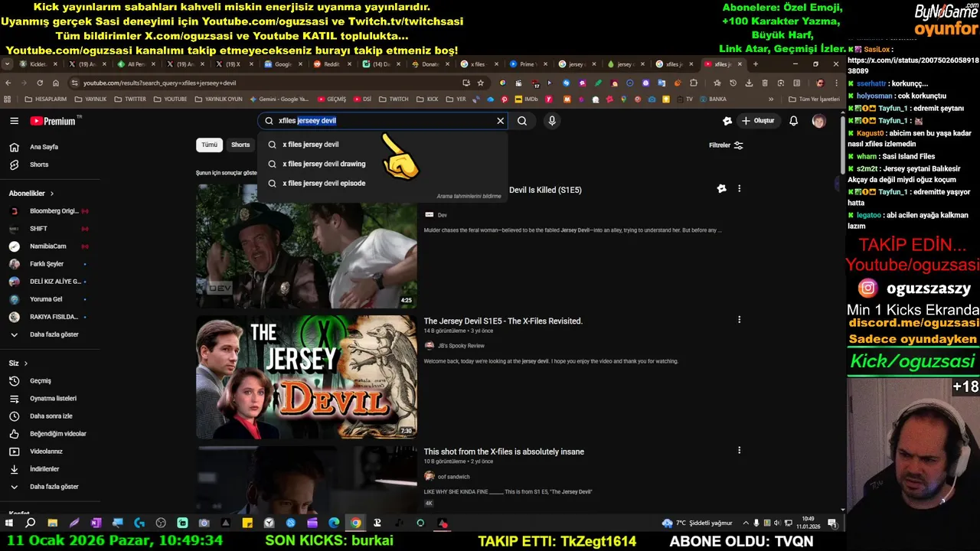Reload the page with the refresh button
This screenshot has width=980, height=551.
40,83
